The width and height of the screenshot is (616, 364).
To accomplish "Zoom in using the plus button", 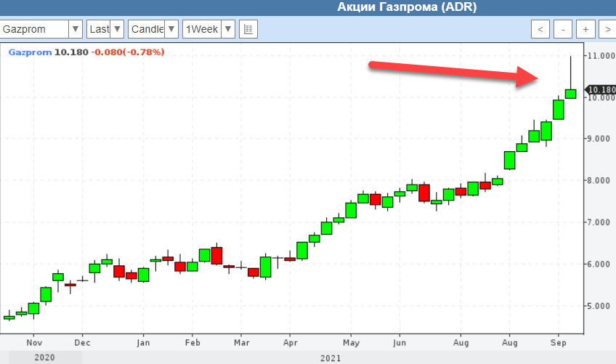I will click(x=585, y=29).
